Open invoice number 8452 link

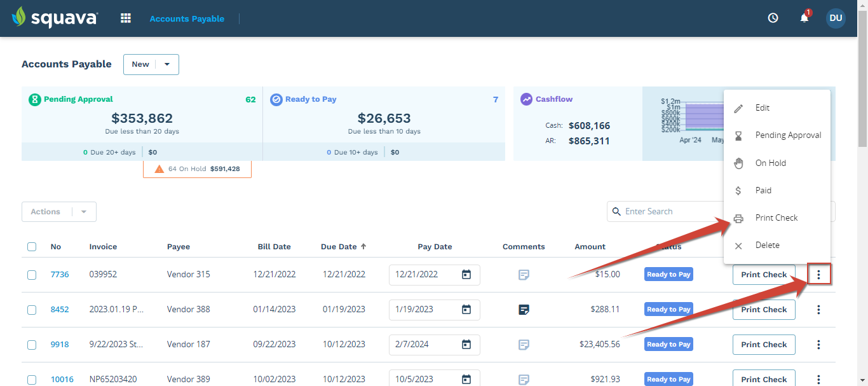click(x=60, y=310)
